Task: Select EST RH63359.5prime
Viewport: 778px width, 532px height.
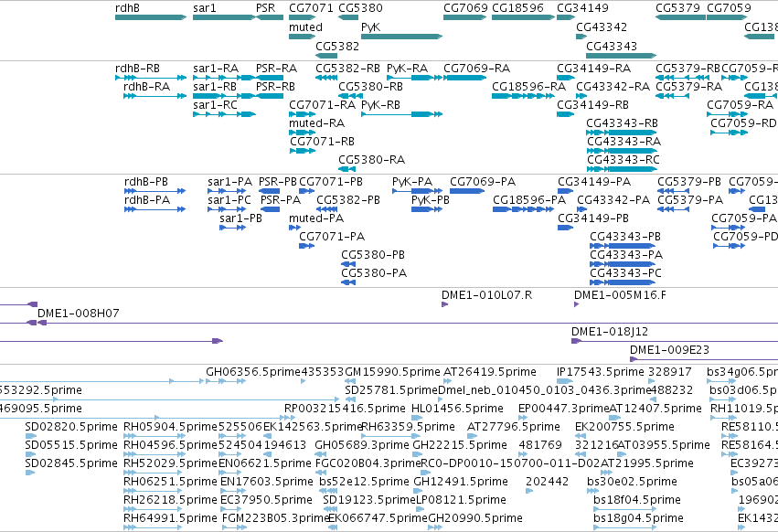Action: click(x=409, y=427)
